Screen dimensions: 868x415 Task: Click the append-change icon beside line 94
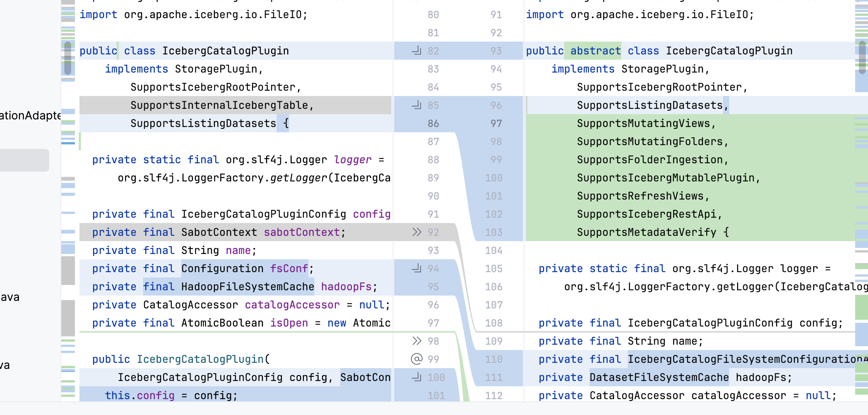point(416,268)
